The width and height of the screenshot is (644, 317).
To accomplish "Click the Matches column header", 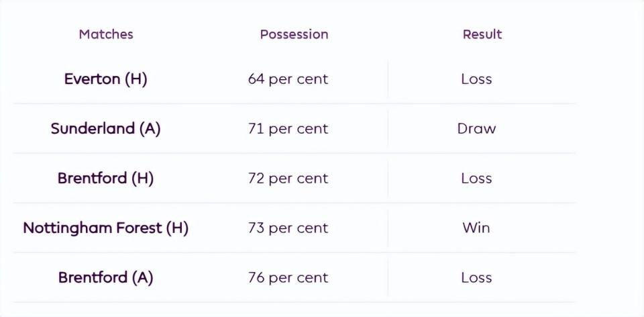I will tap(106, 34).
